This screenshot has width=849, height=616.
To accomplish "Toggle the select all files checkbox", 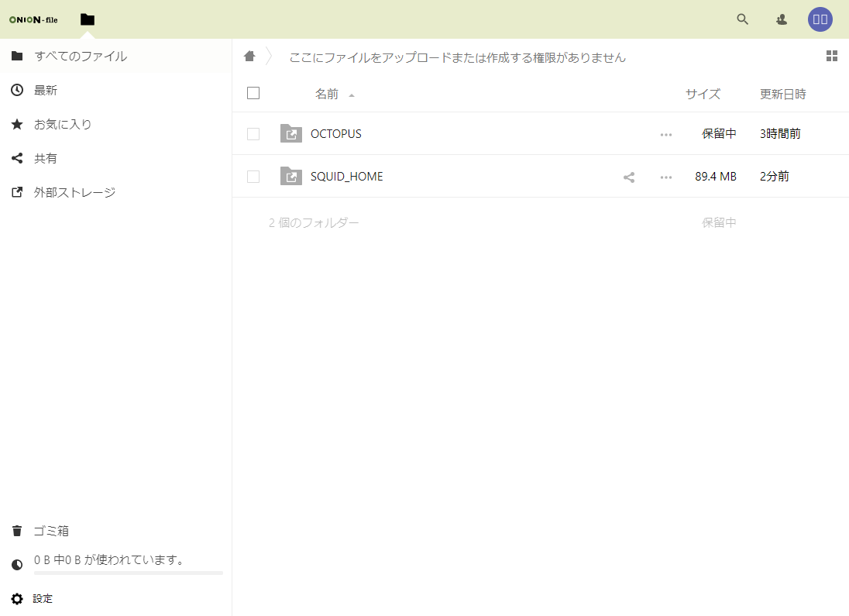I will point(253,94).
